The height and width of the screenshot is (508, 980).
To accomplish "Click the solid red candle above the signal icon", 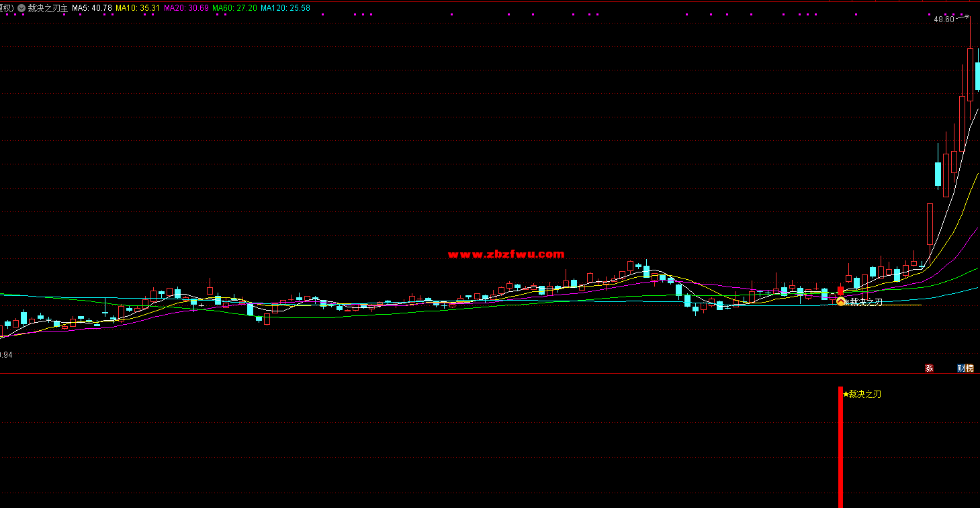I will [840, 291].
